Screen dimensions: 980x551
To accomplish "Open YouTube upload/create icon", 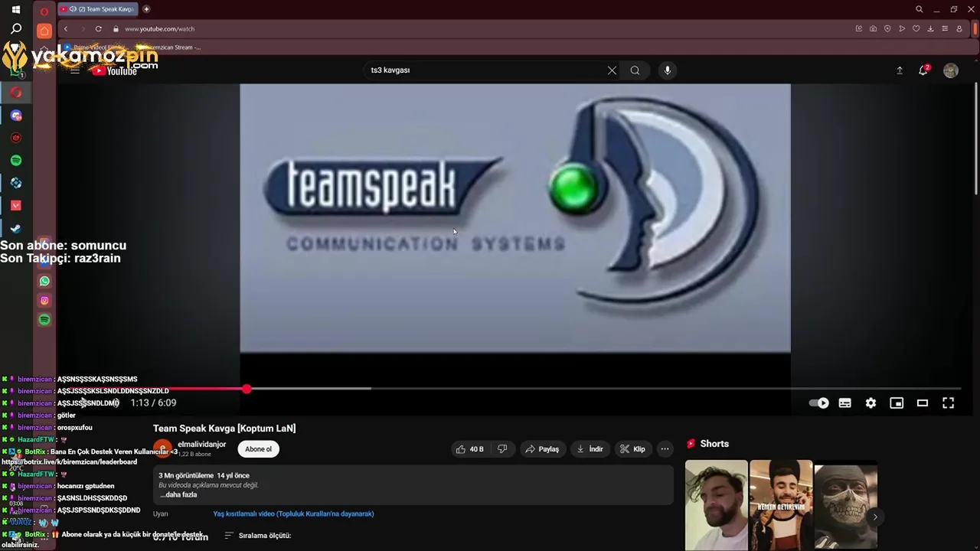I will click(x=900, y=70).
